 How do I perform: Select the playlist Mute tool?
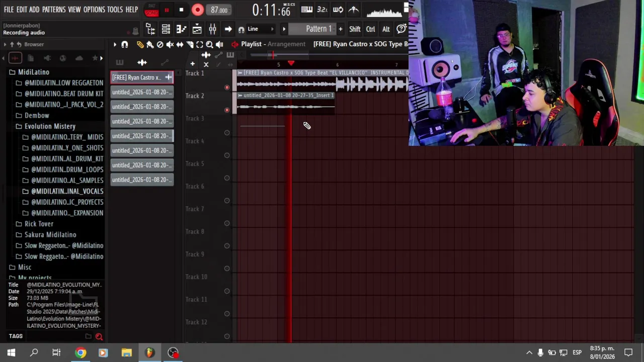pos(170,44)
